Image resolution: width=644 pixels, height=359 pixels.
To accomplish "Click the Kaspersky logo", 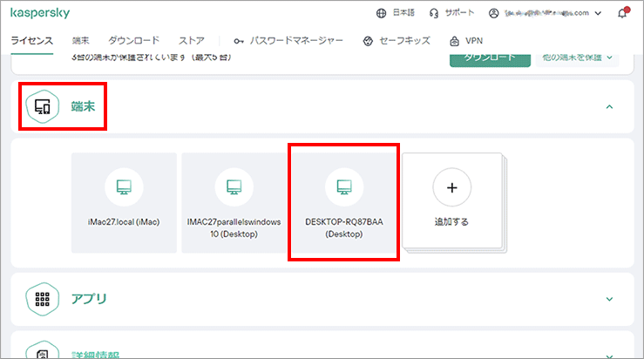I will click(x=40, y=13).
